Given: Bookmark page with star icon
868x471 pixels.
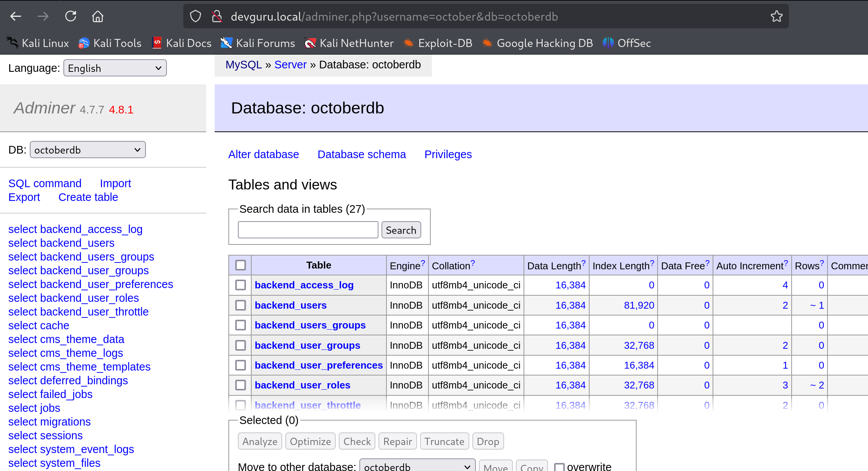Looking at the screenshot, I should [x=776, y=16].
